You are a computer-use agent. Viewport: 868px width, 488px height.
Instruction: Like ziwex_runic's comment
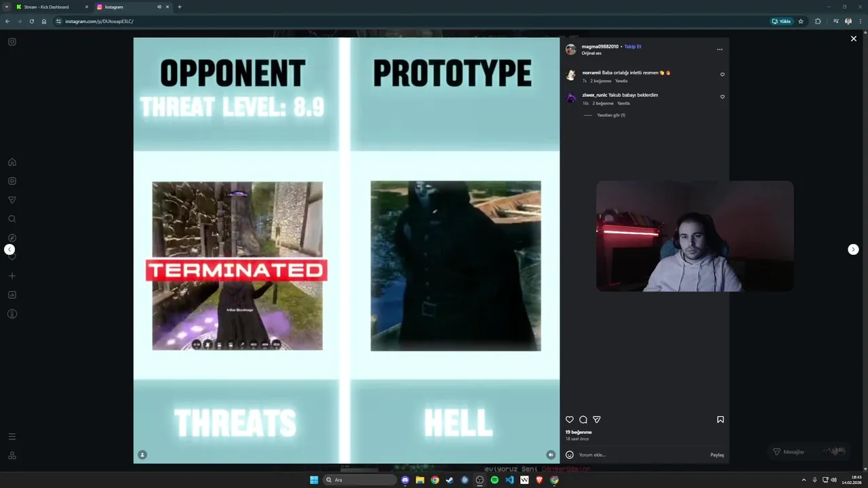[x=722, y=97]
